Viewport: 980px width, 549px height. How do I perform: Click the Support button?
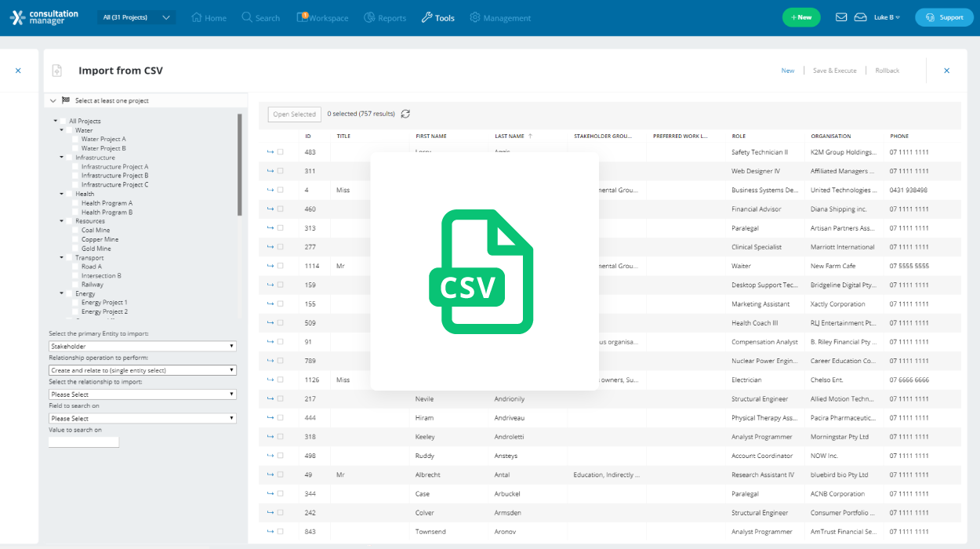[944, 17]
